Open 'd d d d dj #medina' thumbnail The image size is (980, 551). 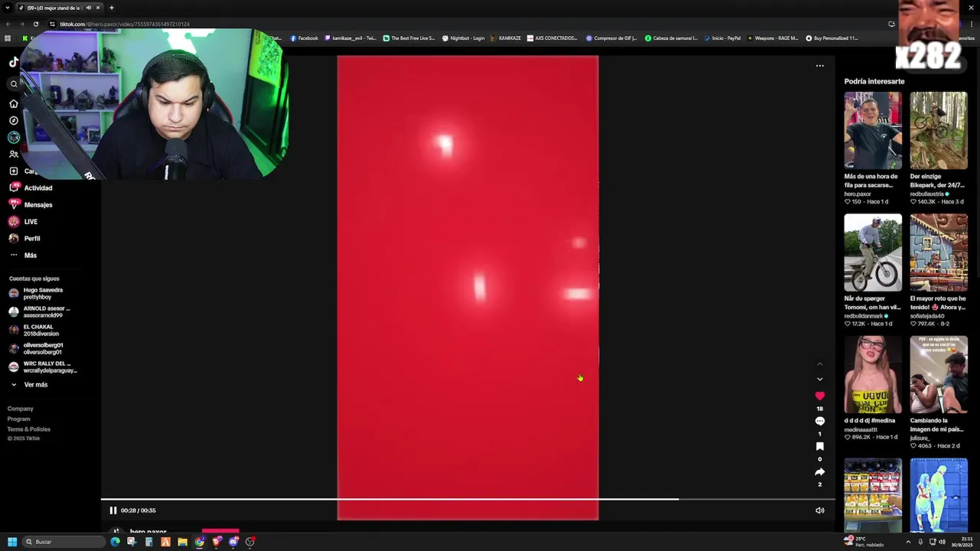[x=873, y=374]
